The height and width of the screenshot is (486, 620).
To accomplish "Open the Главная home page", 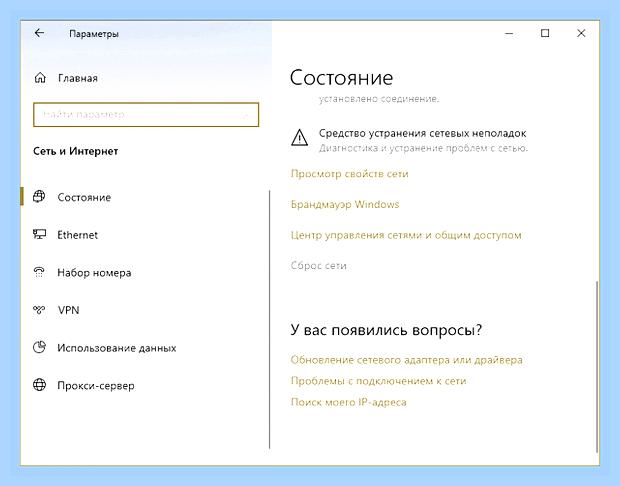I will tap(78, 78).
